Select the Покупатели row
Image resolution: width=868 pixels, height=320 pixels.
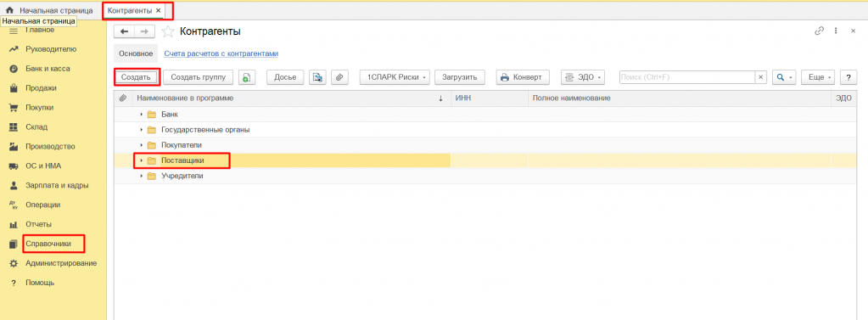click(x=485, y=145)
